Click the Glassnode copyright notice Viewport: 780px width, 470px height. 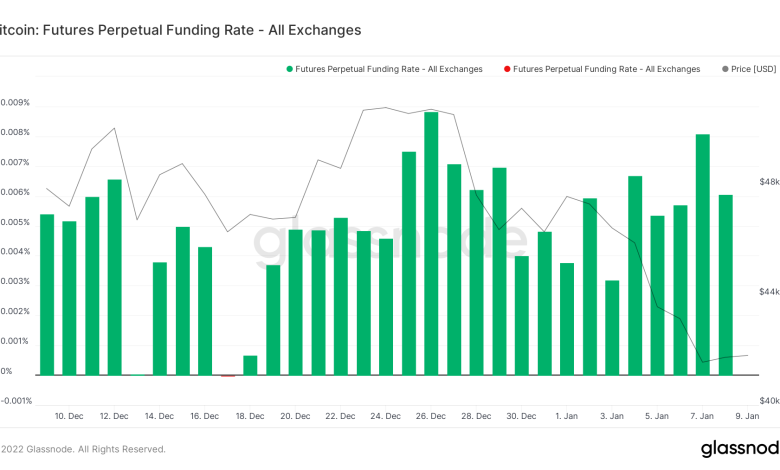(83, 449)
